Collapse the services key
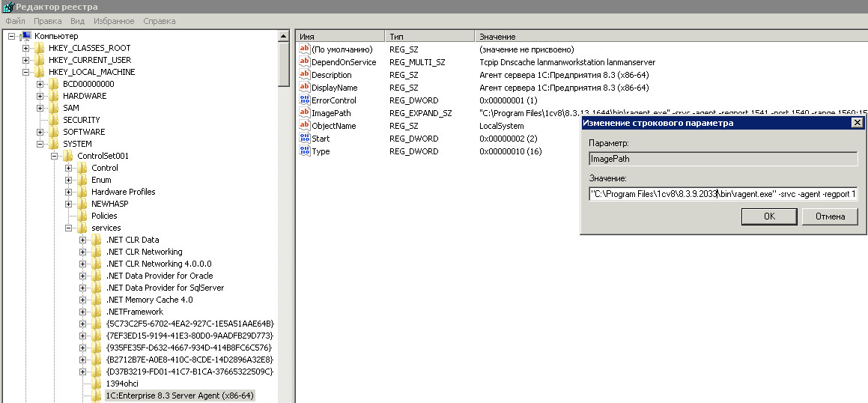Viewport: 868px width, 403px height. click(x=68, y=228)
